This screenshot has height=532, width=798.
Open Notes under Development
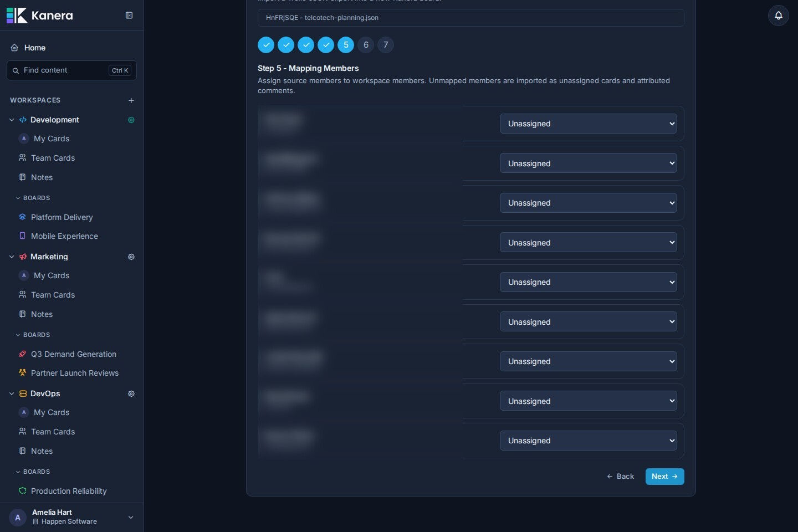(x=42, y=177)
